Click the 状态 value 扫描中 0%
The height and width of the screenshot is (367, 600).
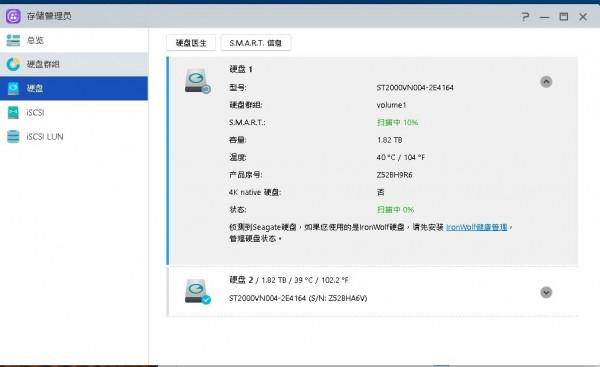click(395, 210)
